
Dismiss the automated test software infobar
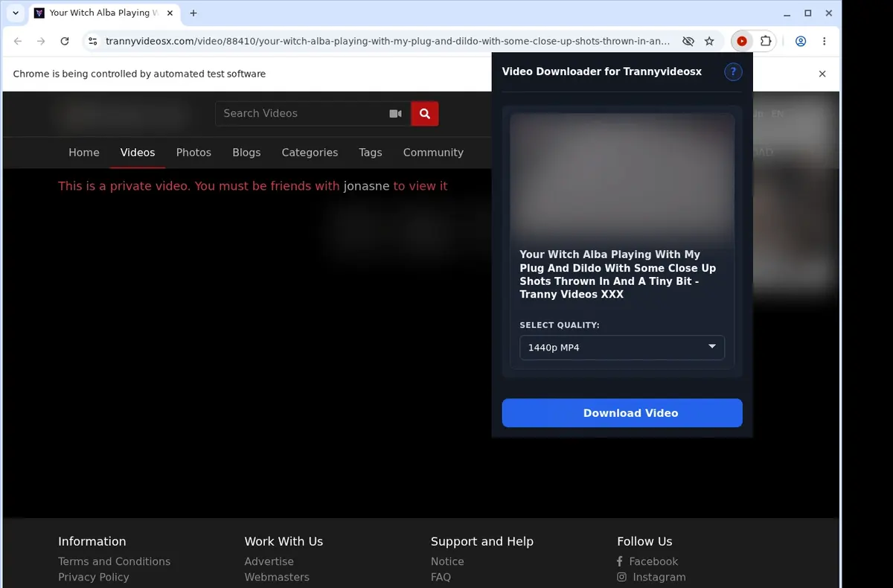(822, 74)
